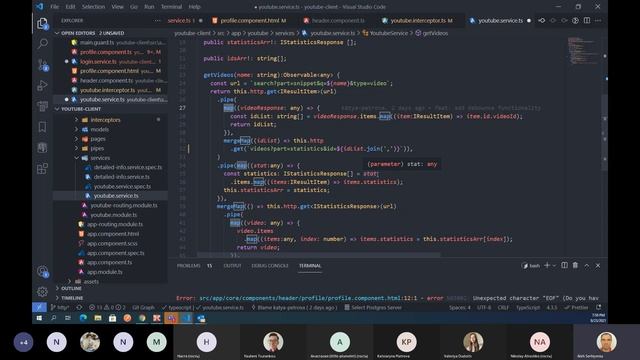Open editor More Actions ellipsis menu
This screenshot has width=640, height=360.
(598, 20)
